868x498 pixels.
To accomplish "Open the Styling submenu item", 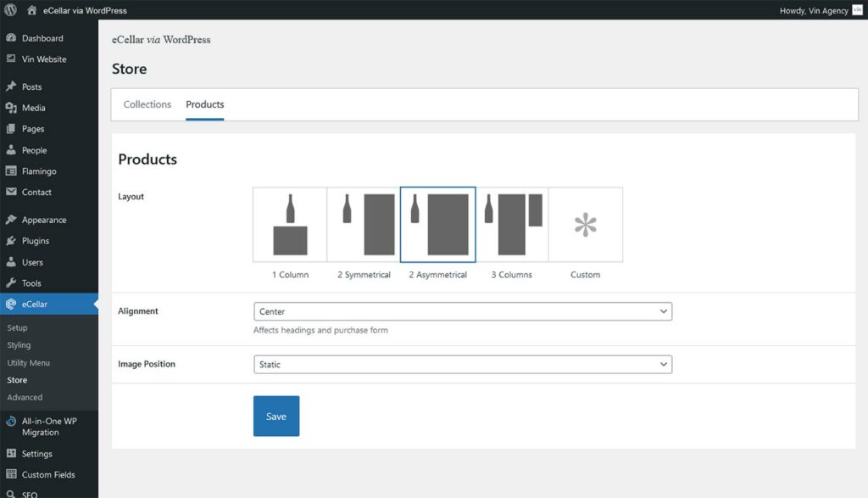I will click(19, 345).
